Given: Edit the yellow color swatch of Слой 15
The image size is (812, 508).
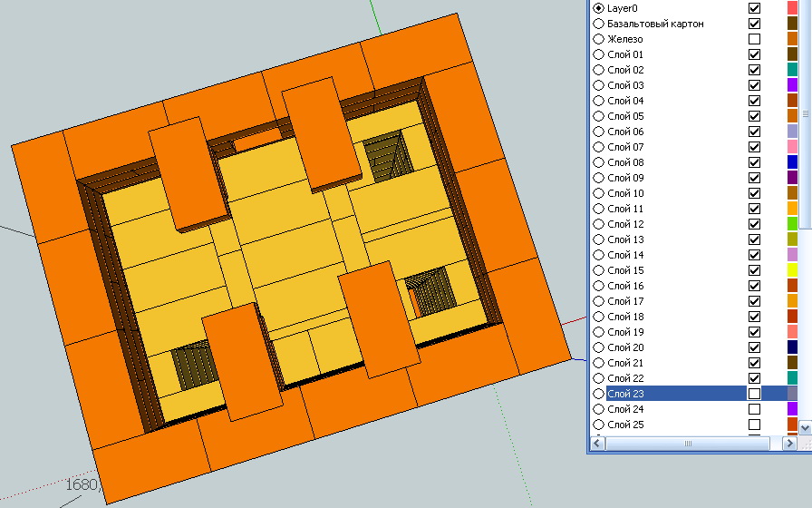Looking at the screenshot, I should point(793,270).
